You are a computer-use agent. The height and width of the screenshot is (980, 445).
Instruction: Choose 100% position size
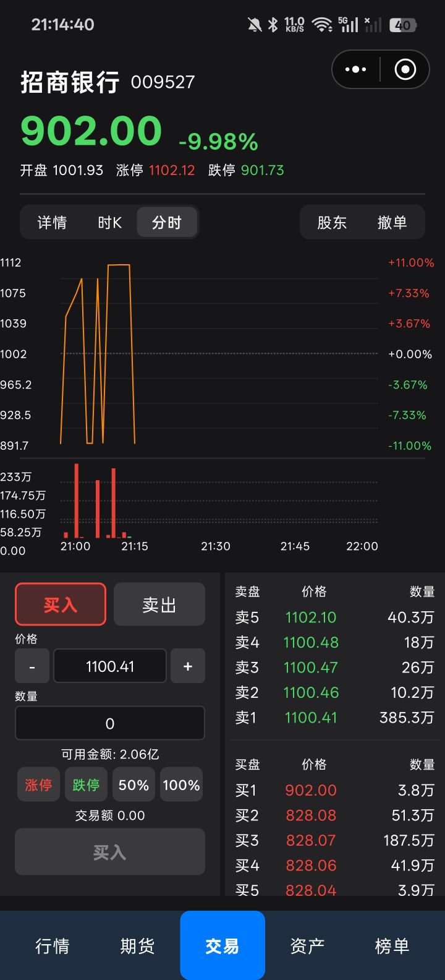(x=181, y=785)
